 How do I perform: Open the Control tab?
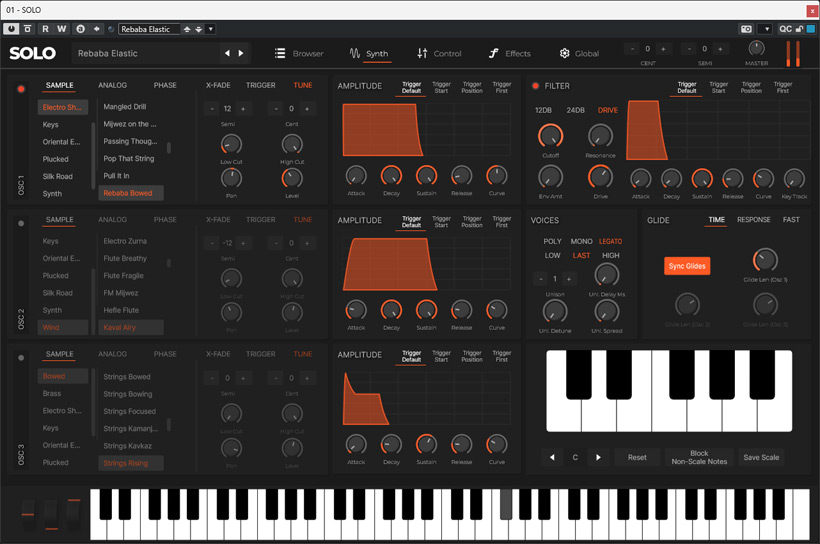pyautogui.click(x=439, y=53)
